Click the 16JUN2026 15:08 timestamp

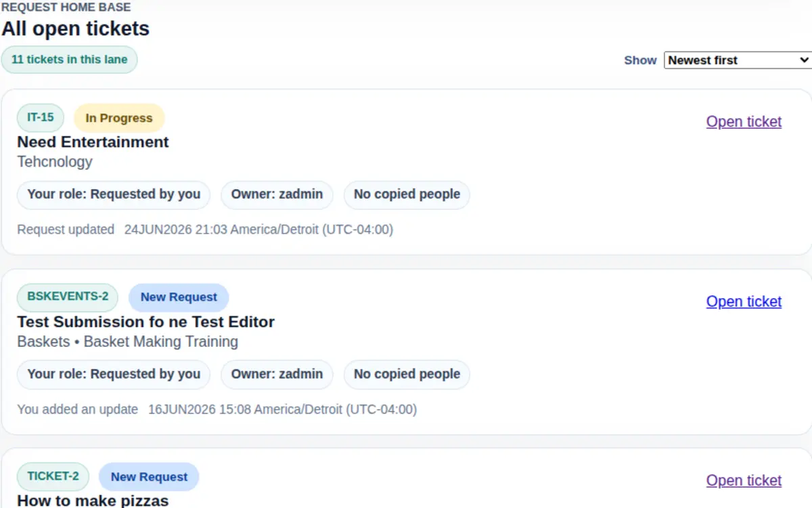coord(282,409)
